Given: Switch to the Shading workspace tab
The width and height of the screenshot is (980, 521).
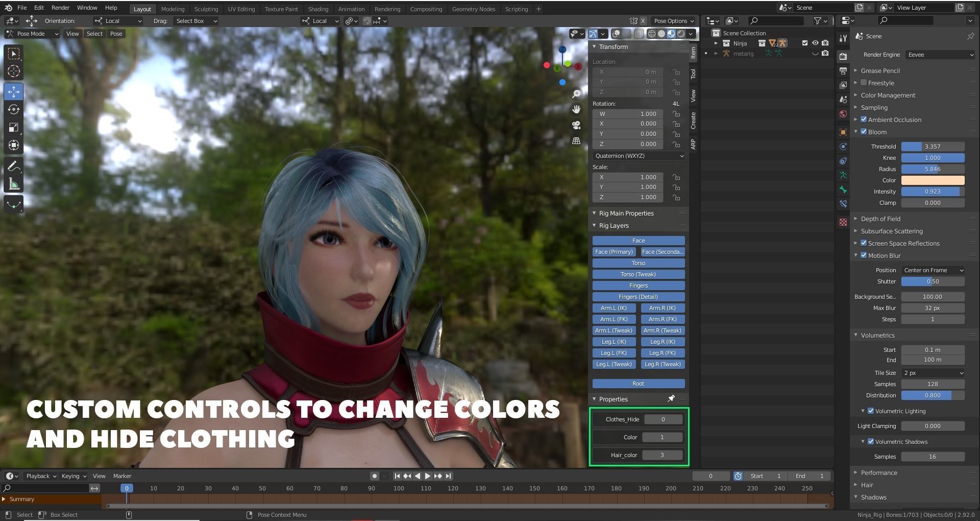Looking at the screenshot, I should 318,9.
